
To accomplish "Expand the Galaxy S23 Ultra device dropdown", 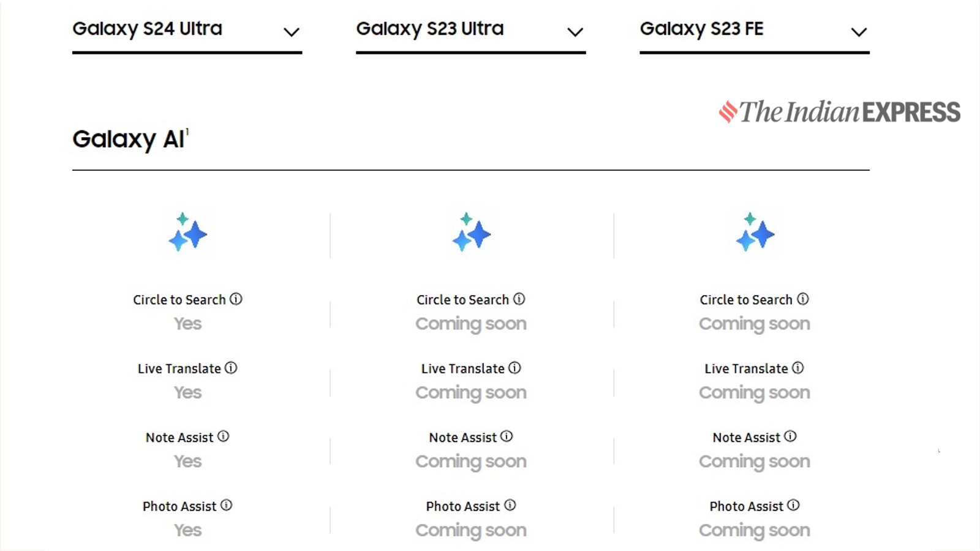I will [x=575, y=32].
